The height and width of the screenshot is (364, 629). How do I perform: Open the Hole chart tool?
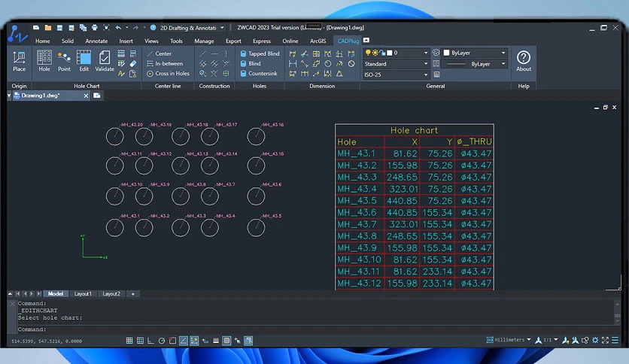point(44,61)
